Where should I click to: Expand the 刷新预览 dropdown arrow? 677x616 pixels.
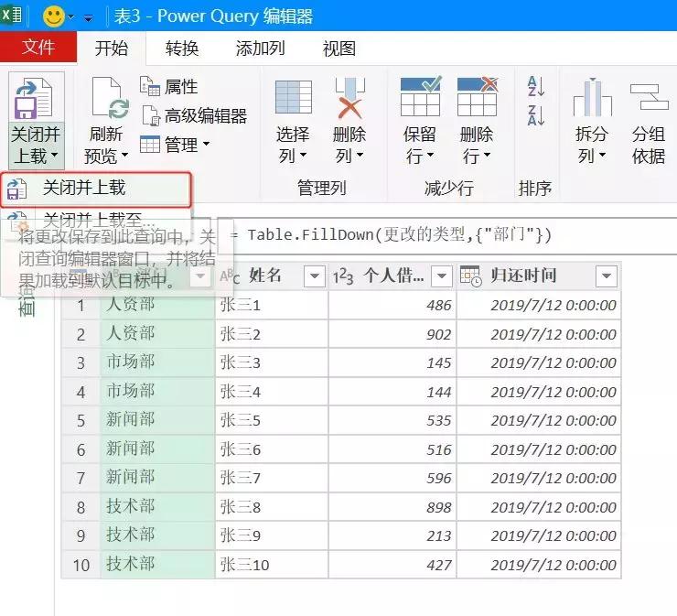(x=124, y=155)
